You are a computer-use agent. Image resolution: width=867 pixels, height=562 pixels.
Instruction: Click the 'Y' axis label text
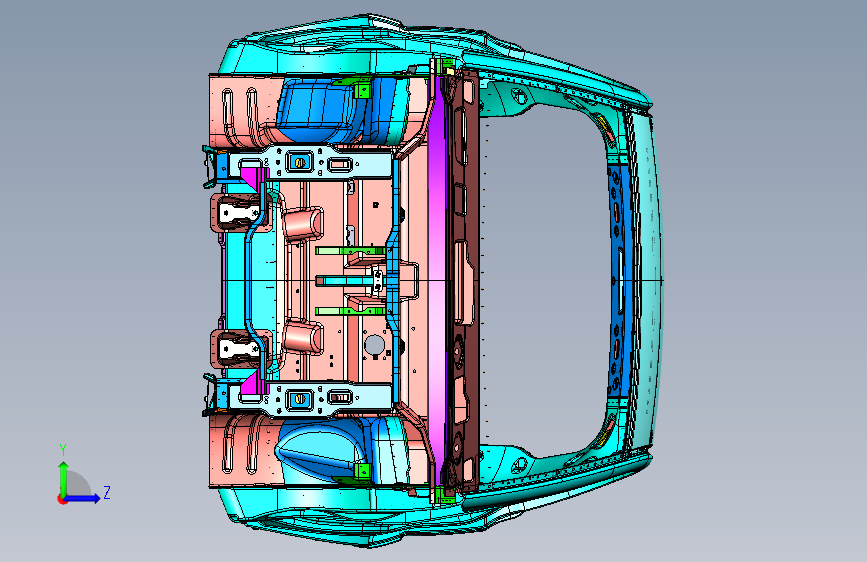tap(63, 450)
